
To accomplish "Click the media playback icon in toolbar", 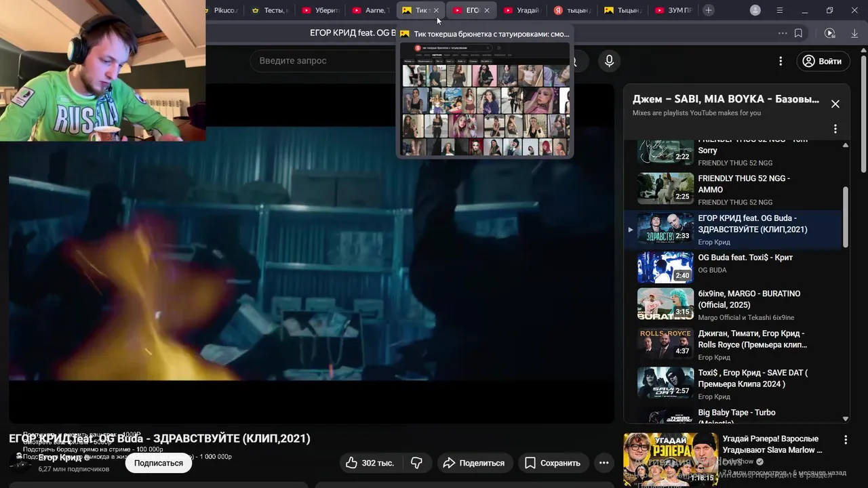I will [829, 33].
